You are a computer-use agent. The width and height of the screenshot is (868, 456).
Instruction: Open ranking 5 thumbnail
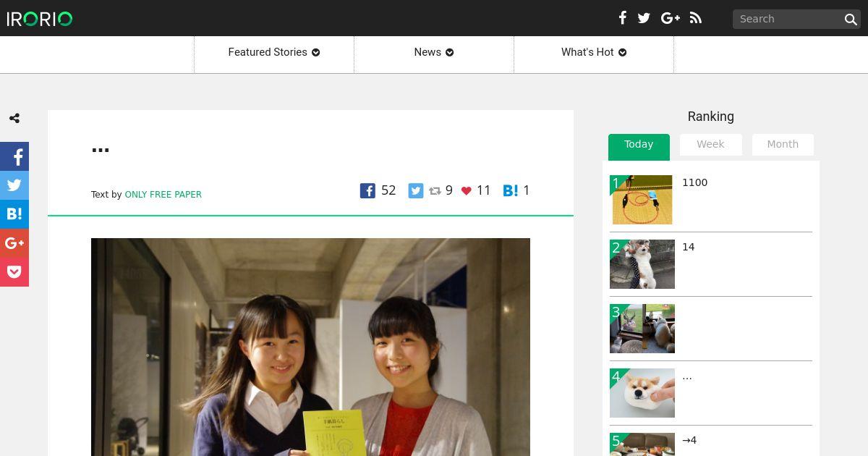[x=642, y=444]
